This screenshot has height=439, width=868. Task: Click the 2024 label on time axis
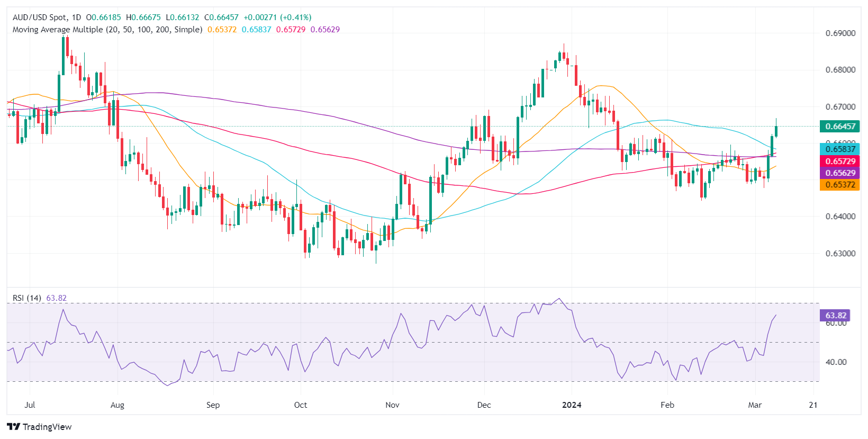572,405
